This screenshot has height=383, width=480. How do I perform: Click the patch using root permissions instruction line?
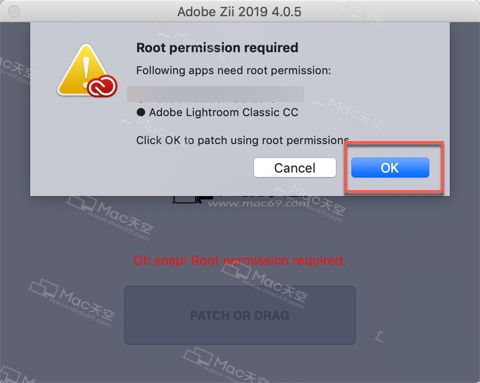[x=243, y=140]
